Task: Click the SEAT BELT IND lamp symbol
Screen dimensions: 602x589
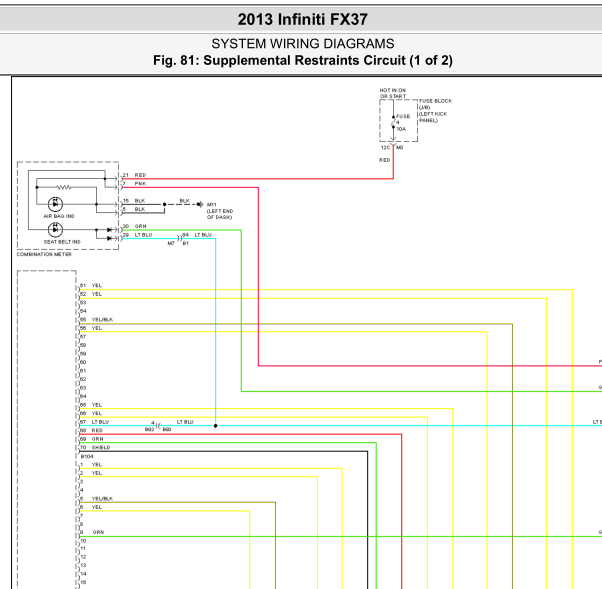Action: (55, 230)
